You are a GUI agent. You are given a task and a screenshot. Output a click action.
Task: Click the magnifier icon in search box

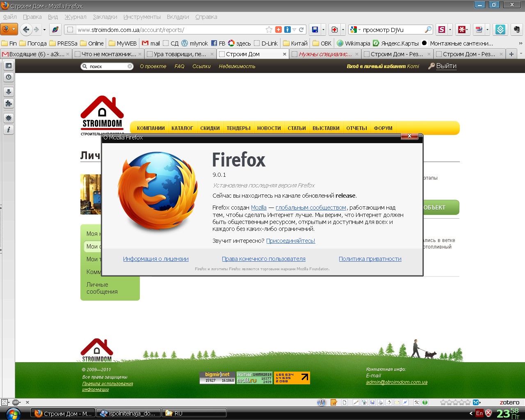(x=428, y=30)
